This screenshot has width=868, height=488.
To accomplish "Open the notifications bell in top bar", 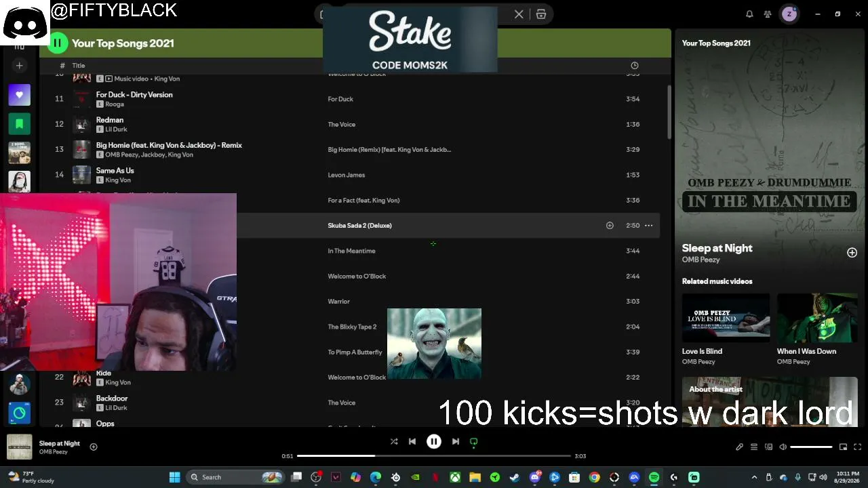I will coord(749,14).
